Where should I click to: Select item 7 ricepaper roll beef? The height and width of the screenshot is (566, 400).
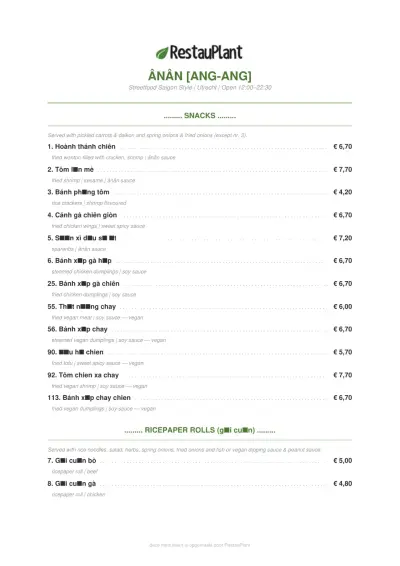pos(72,461)
